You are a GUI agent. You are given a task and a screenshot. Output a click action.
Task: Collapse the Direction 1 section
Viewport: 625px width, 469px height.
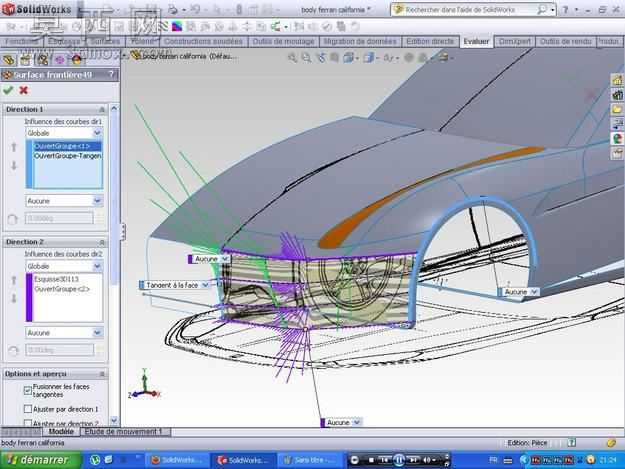pos(102,110)
